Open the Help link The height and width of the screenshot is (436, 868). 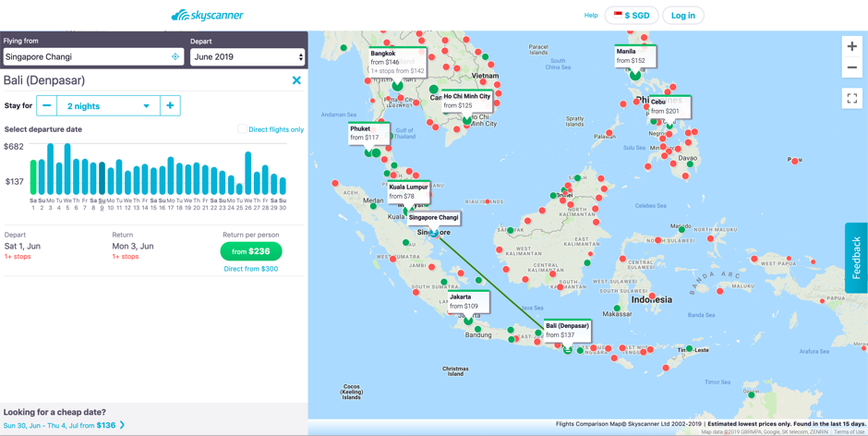click(590, 16)
